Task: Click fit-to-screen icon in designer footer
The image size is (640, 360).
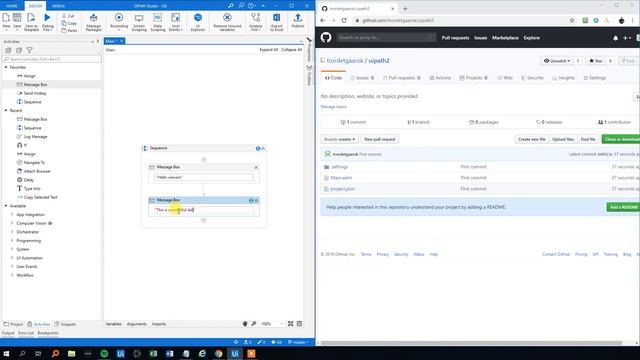Action: (291, 324)
